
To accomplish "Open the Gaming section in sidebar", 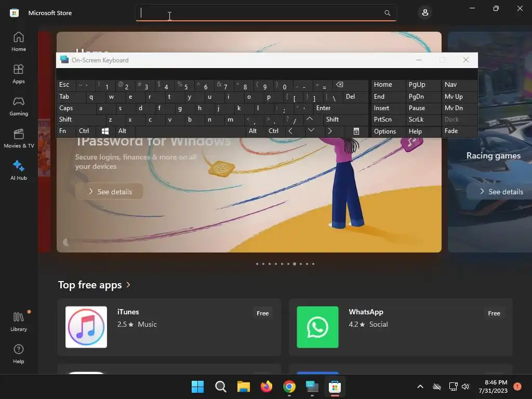I will tap(19, 106).
